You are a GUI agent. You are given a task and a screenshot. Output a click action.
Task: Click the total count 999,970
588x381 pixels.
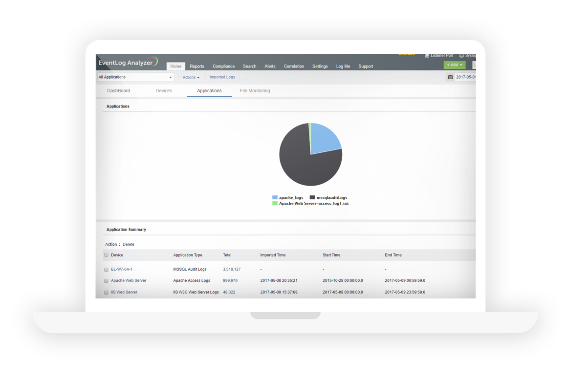(x=230, y=281)
